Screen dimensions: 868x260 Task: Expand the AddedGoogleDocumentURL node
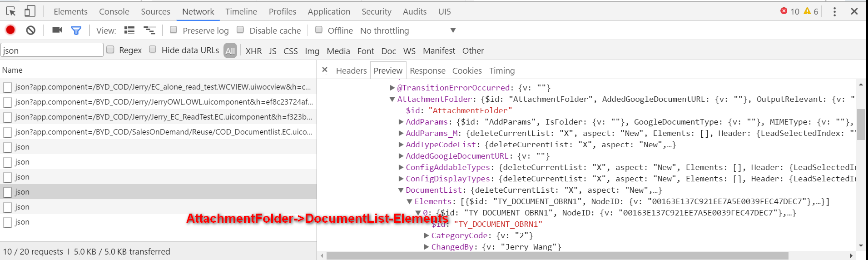(x=401, y=156)
